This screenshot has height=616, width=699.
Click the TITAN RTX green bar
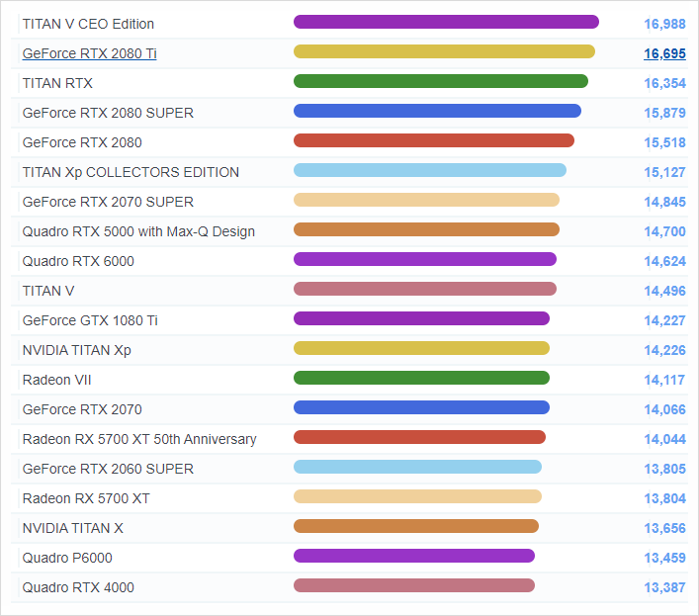(441, 81)
